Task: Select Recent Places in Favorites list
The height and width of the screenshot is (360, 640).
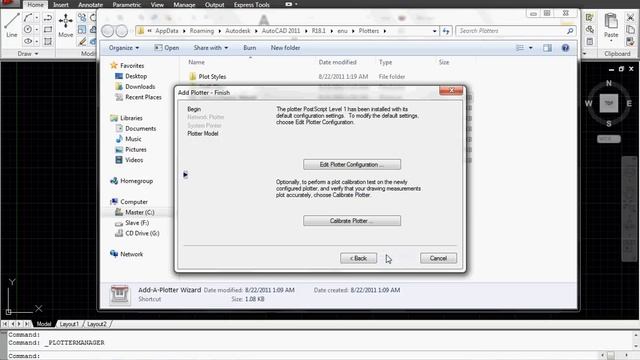Action: coord(143,97)
